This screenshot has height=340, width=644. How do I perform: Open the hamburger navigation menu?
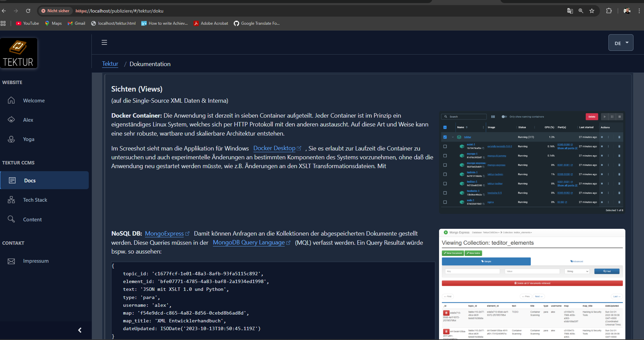point(104,42)
